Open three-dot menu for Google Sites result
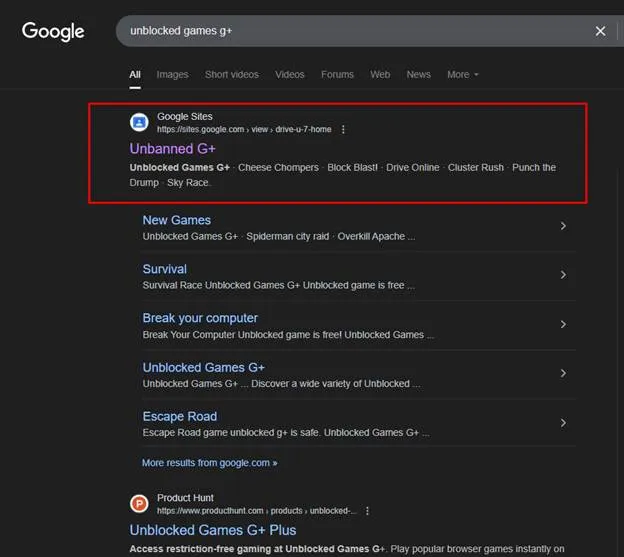 click(343, 130)
